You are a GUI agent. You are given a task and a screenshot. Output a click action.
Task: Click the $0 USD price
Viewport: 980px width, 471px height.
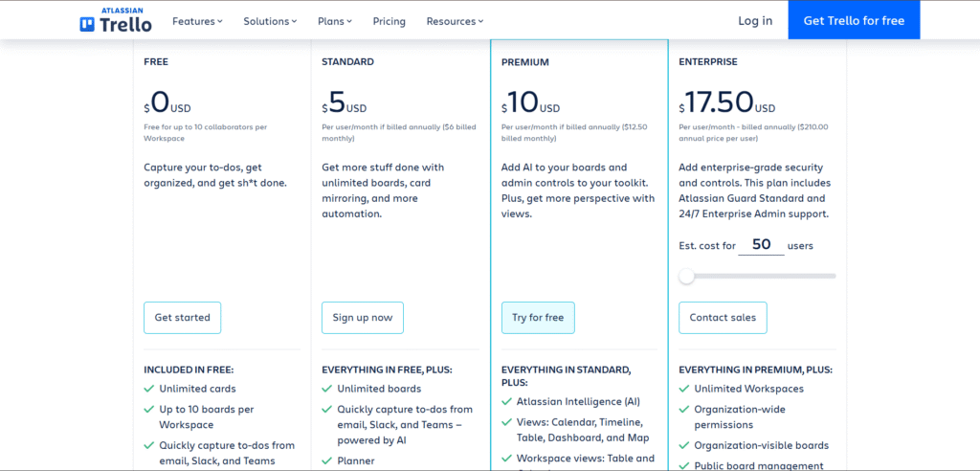[x=167, y=101]
